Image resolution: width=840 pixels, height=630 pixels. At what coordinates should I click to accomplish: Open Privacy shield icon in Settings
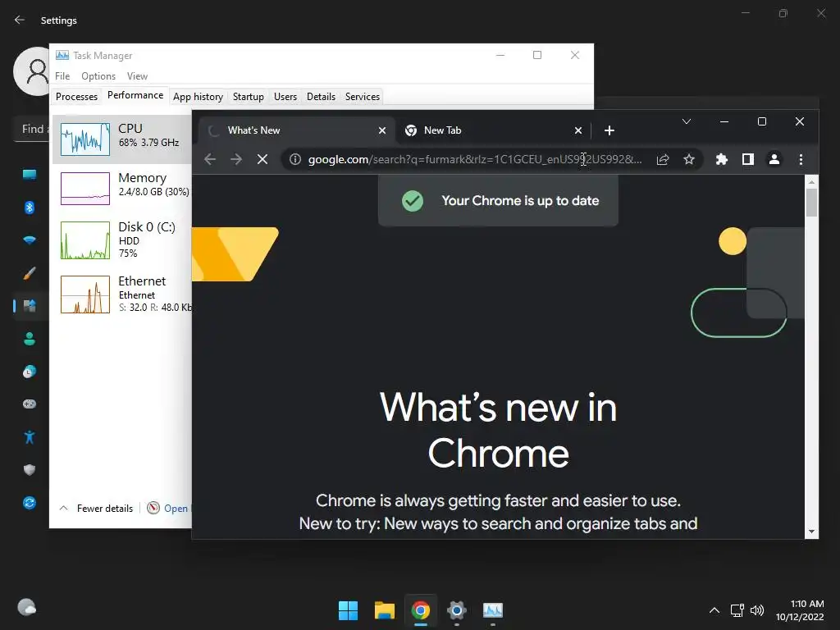30,470
